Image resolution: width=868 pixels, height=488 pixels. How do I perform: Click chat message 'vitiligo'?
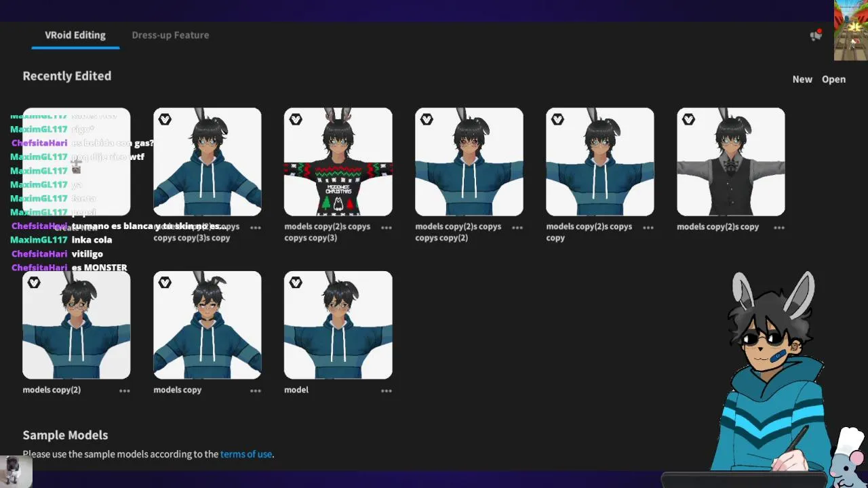(87, 253)
